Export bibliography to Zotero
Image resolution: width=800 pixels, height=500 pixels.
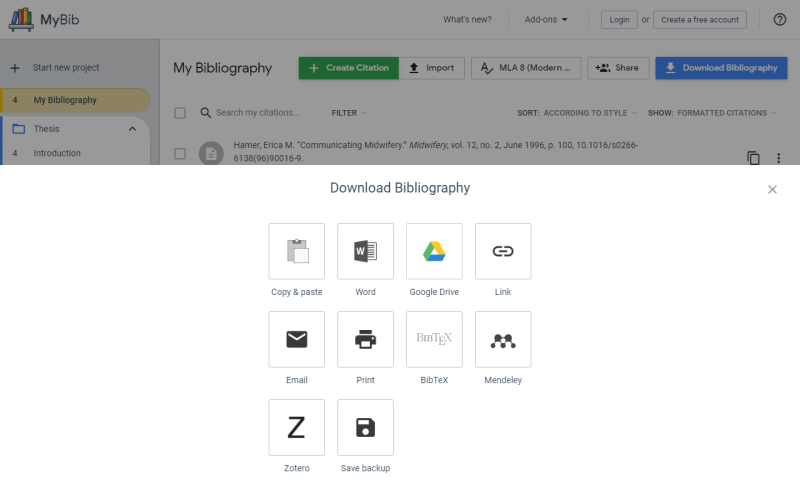[x=296, y=428]
